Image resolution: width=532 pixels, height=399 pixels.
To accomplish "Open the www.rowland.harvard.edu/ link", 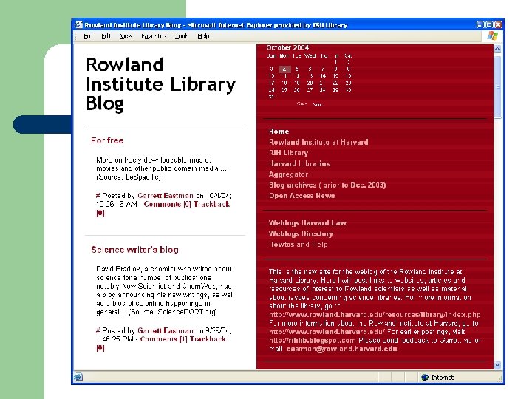I will pyautogui.click(x=327, y=332).
